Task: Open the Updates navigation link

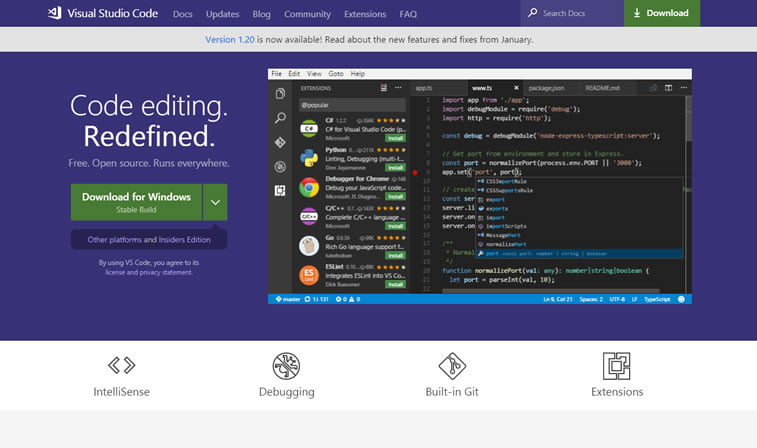Action: click(x=223, y=14)
